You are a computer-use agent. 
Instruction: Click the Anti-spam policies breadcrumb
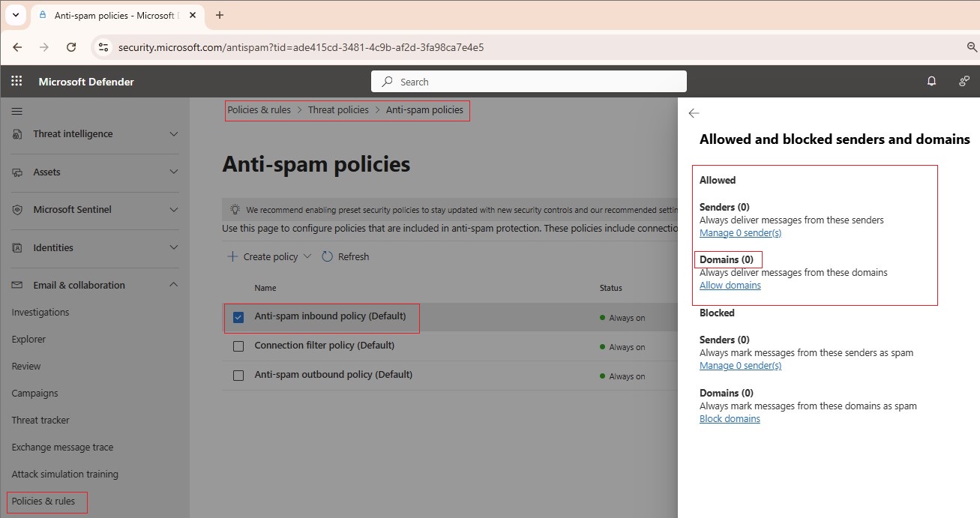[424, 110]
